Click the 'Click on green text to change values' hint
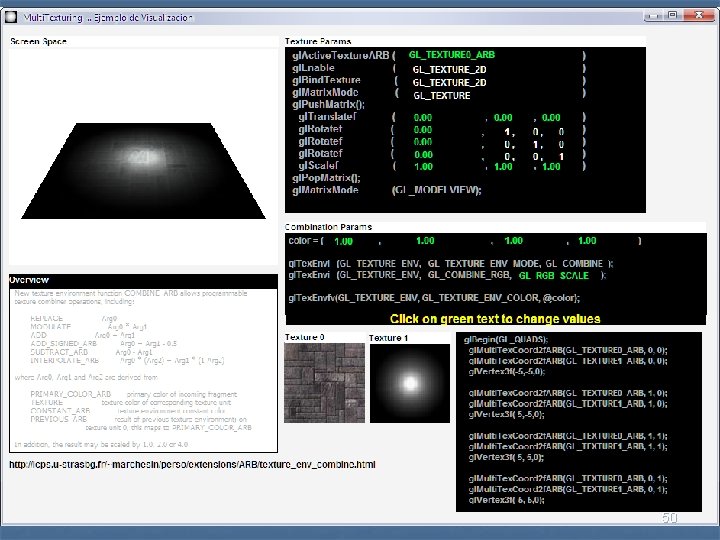 pos(495,319)
